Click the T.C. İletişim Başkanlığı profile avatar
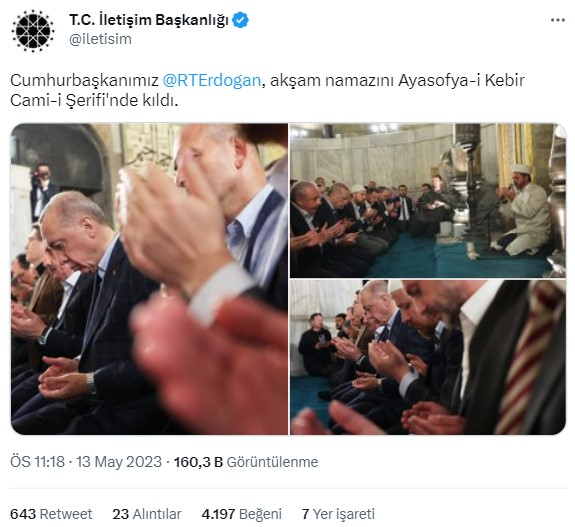Image resolution: width=575 pixels, height=527 pixels. click(33, 31)
